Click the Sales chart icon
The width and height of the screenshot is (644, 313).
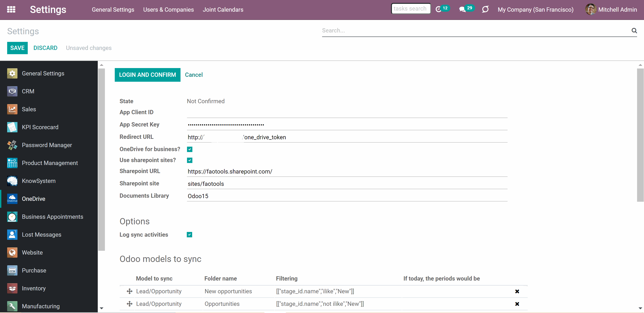(x=12, y=109)
